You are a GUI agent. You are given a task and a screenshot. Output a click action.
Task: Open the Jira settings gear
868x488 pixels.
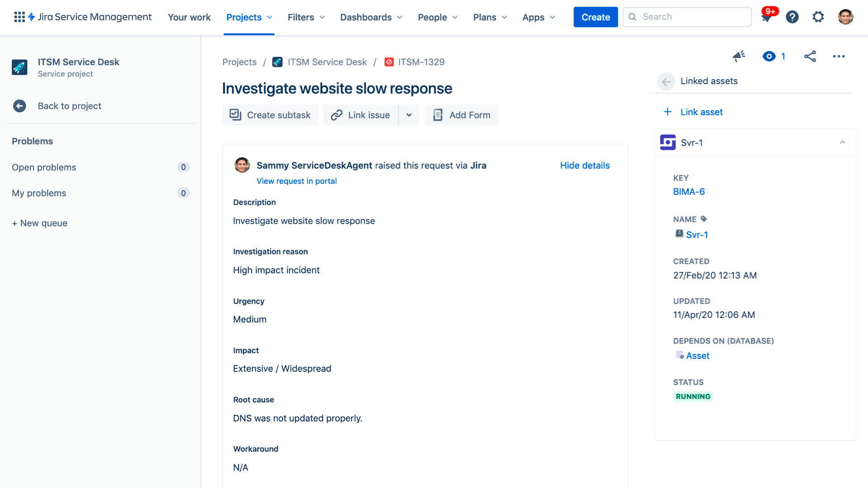[818, 17]
